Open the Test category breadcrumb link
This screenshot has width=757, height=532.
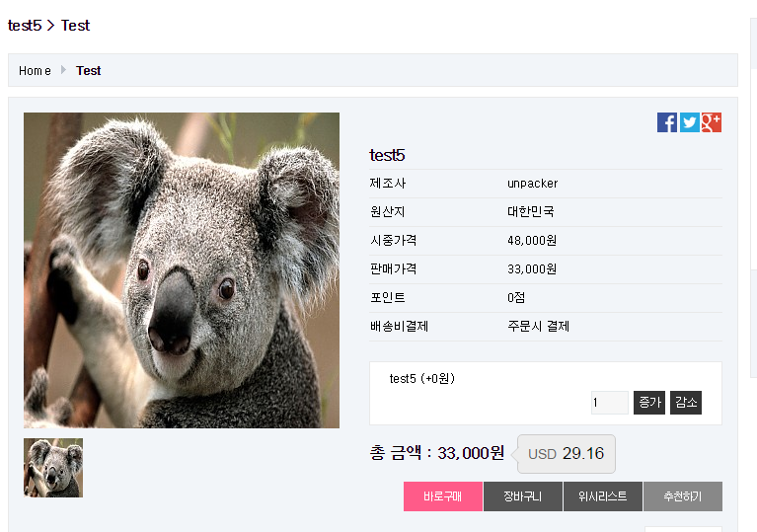(x=89, y=71)
